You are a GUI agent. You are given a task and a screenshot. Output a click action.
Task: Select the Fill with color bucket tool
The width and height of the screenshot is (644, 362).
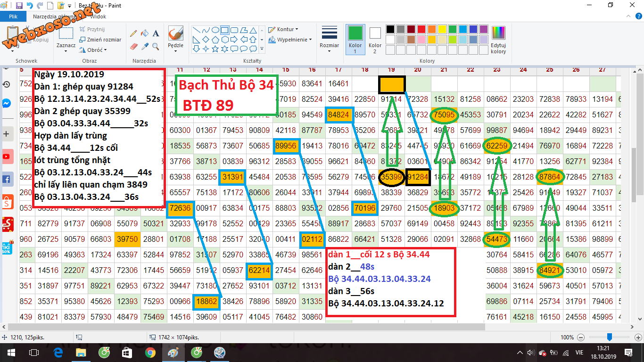point(145,33)
